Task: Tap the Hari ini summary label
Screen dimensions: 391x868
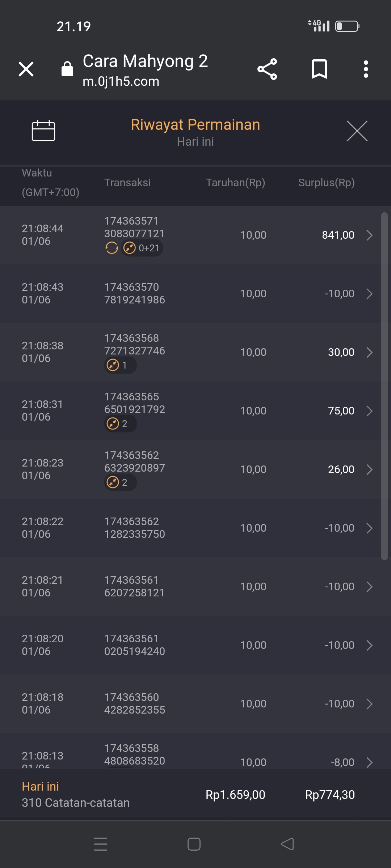Action: click(41, 787)
